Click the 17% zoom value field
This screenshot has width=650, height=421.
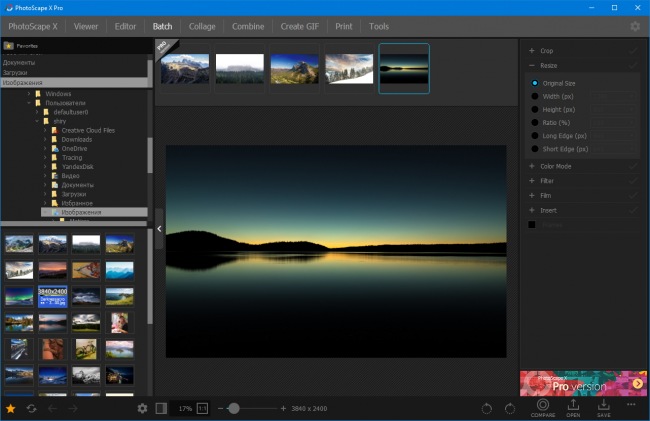(185, 409)
